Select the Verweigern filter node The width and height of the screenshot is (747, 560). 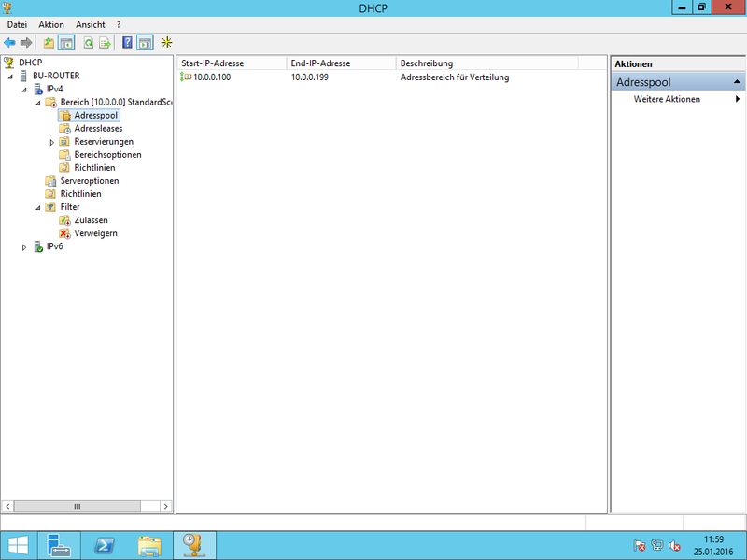[x=95, y=233]
